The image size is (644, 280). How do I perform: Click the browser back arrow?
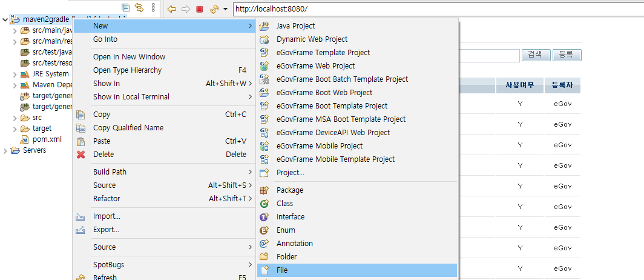pos(172,9)
